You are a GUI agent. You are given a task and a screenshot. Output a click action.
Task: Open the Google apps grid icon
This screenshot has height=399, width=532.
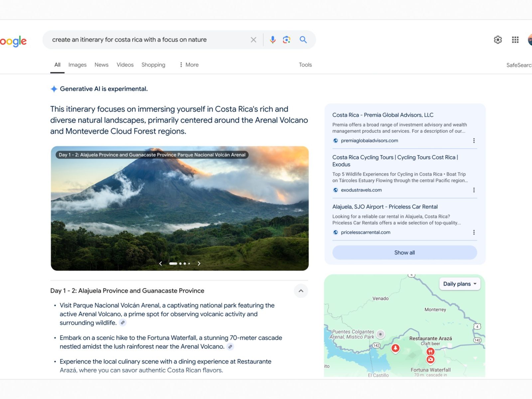pos(515,40)
